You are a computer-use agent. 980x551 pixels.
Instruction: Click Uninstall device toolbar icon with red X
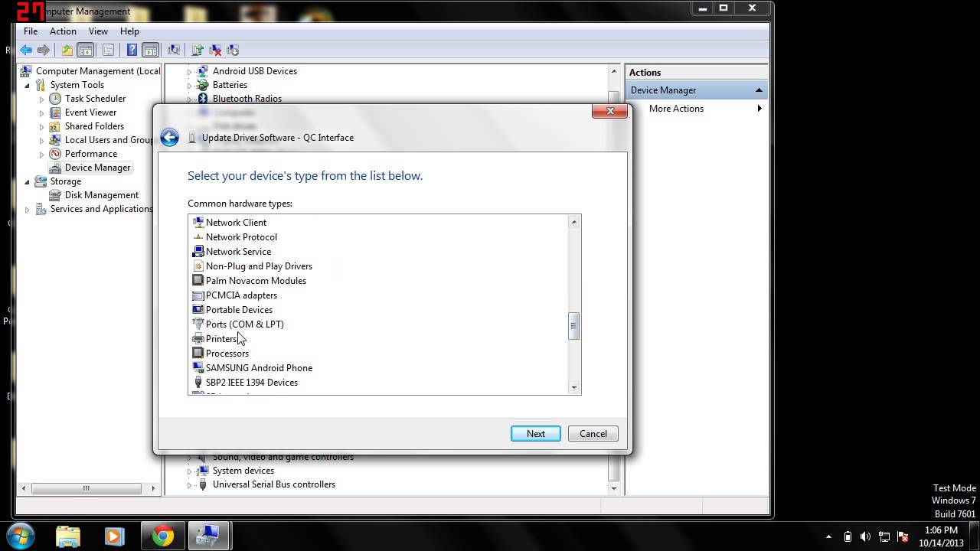(215, 50)
